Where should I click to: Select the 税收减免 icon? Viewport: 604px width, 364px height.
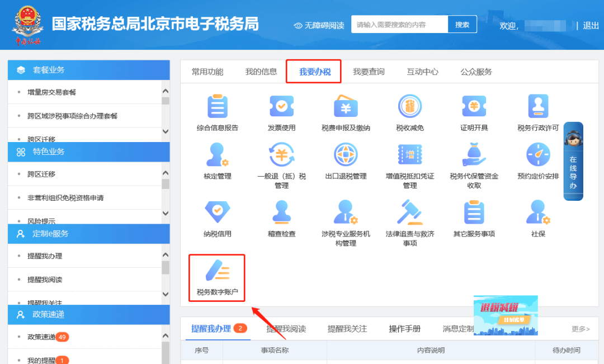coord(409,106)
